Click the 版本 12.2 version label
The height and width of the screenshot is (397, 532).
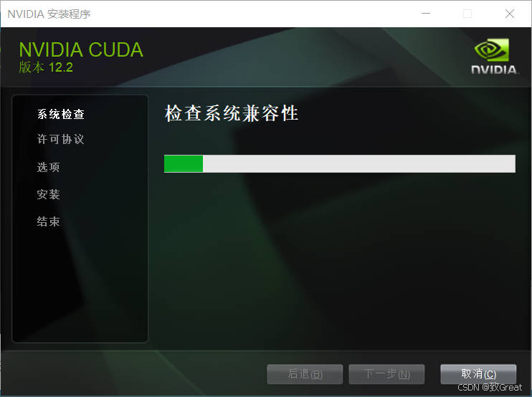click(46, 67)
